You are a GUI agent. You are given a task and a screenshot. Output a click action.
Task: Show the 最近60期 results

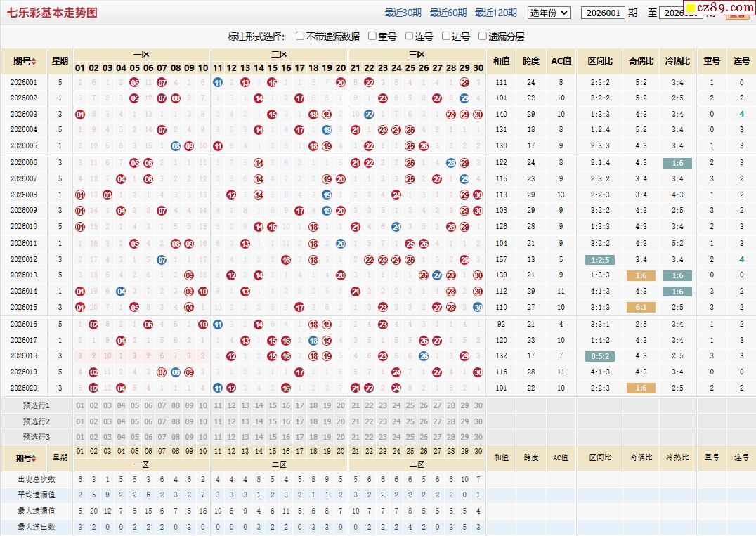(x=448, y=13)
